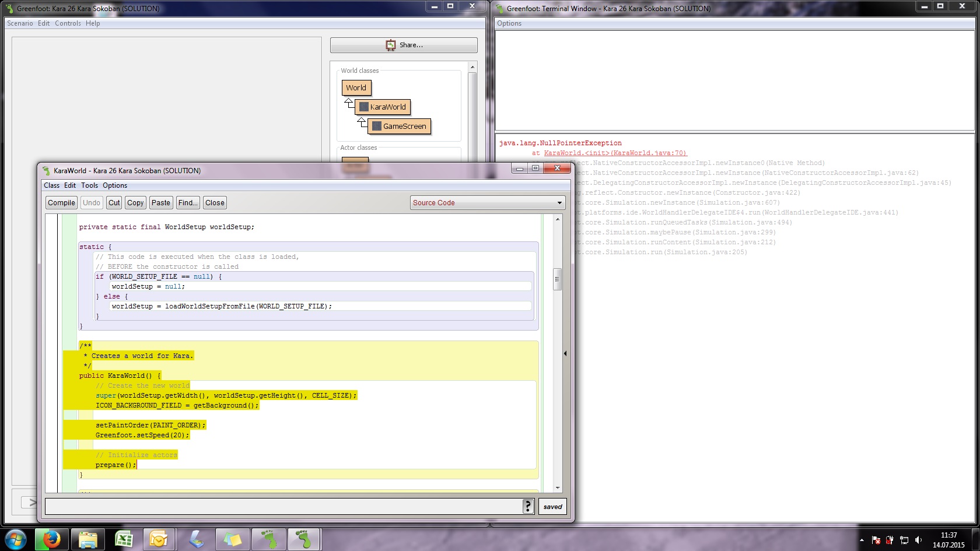Image resolution: width=980 pixels, height=551 pixels.
Task: Switch to second Greenfoot taskbar window
Action: pos(304,540)
